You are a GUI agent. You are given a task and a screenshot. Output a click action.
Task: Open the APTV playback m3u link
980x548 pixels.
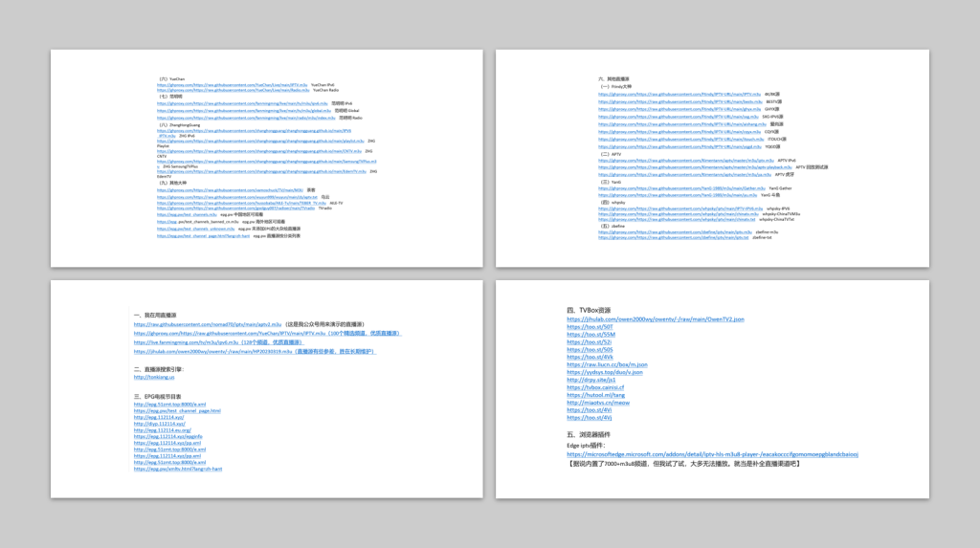click(695, 167)
